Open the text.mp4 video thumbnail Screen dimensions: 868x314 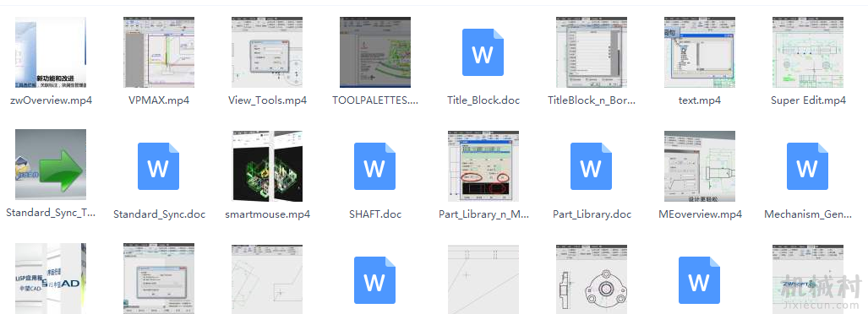(x=700, y=52)
